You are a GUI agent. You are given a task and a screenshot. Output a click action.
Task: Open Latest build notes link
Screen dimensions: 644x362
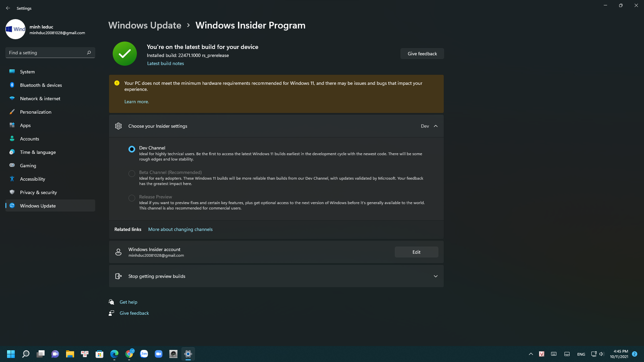click(165, 63)
